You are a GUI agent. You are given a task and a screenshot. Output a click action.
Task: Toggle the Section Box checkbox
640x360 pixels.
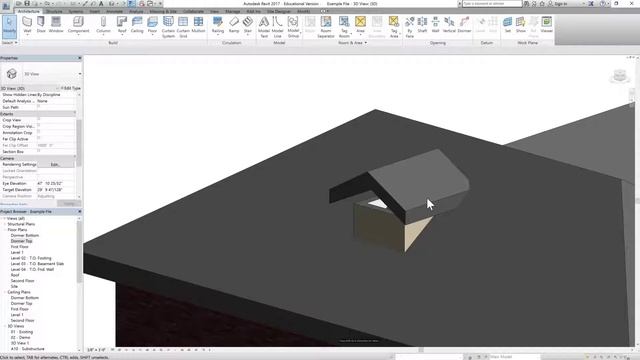pyautogui.click(x=39, y=151)
